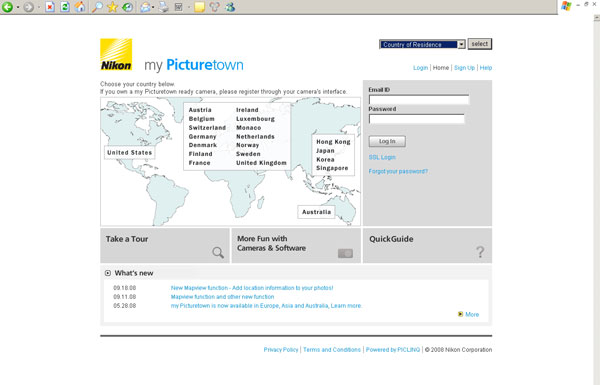
Task: Go to Home in the top navigation
Action: tap(440, 68)
